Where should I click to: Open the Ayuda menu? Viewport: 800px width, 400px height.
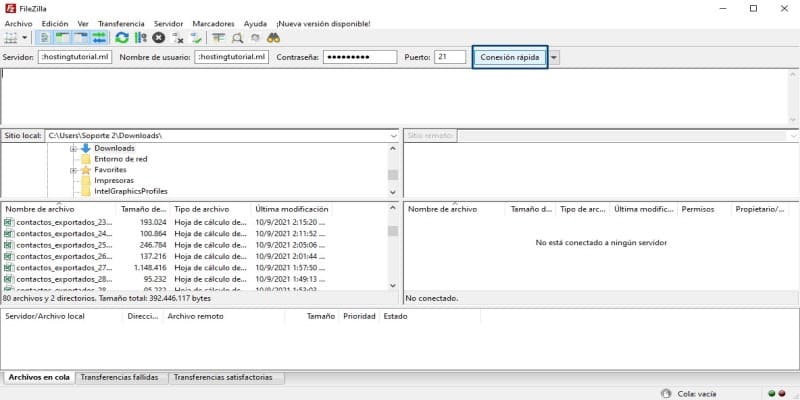255,23
